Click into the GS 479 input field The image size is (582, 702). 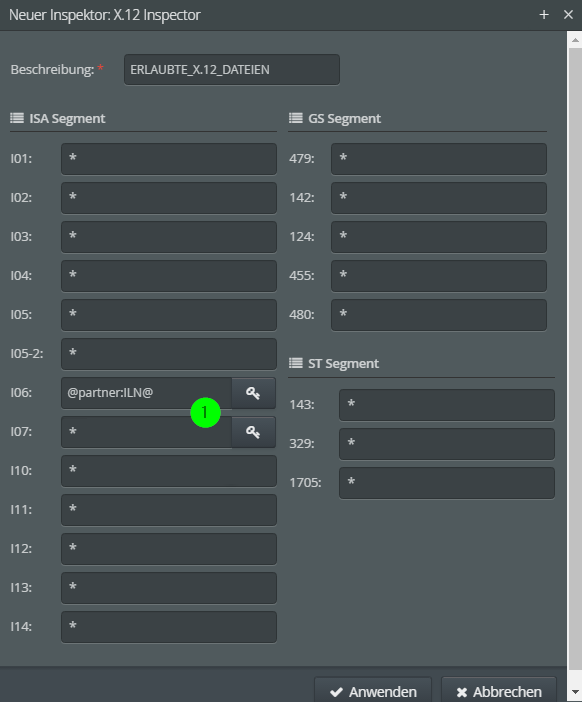point(439,159)
